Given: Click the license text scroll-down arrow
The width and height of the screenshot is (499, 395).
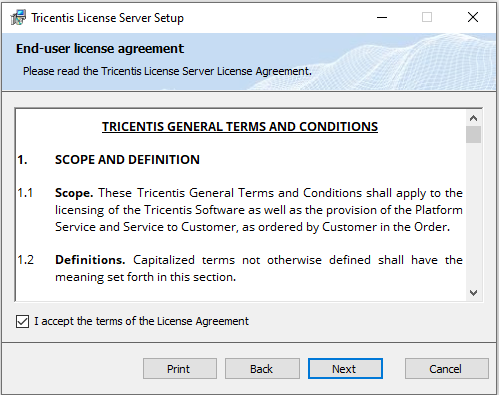Looking at the screenshot, I should point(473,293).
